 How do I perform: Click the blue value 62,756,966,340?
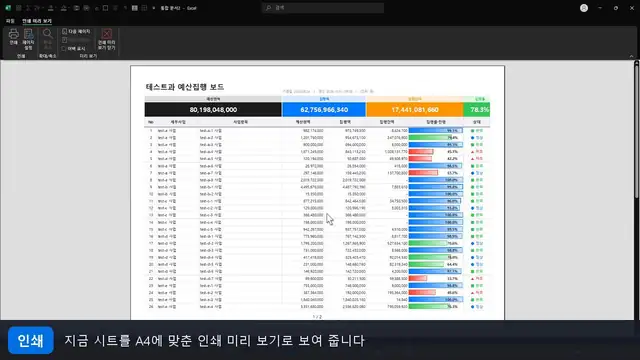[x=324, y=109]
